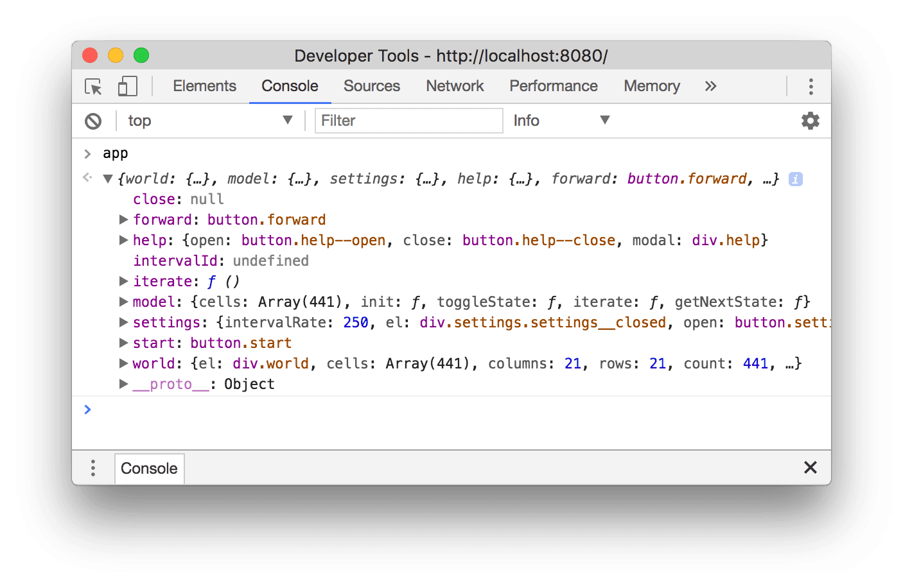Expand the world object properties
The image size is (903, 588).
tap(123, 363)
